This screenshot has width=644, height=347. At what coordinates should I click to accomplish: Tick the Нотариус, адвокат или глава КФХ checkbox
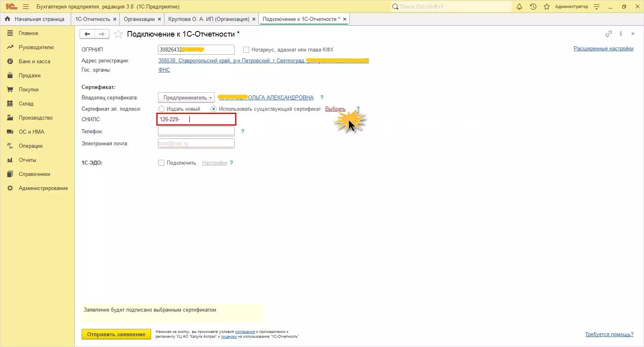[246, 50]
